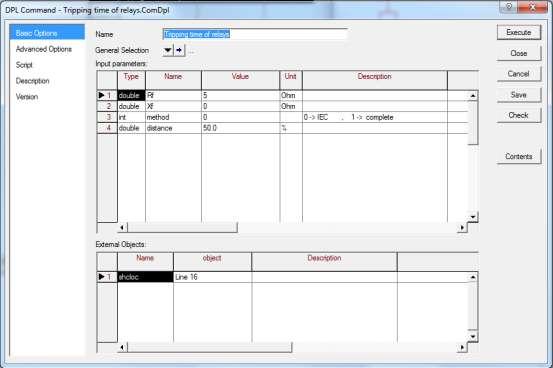This screenshot has width=553, height=368.
Task: Click the Name field with script title
Action: tap(255, 34)
